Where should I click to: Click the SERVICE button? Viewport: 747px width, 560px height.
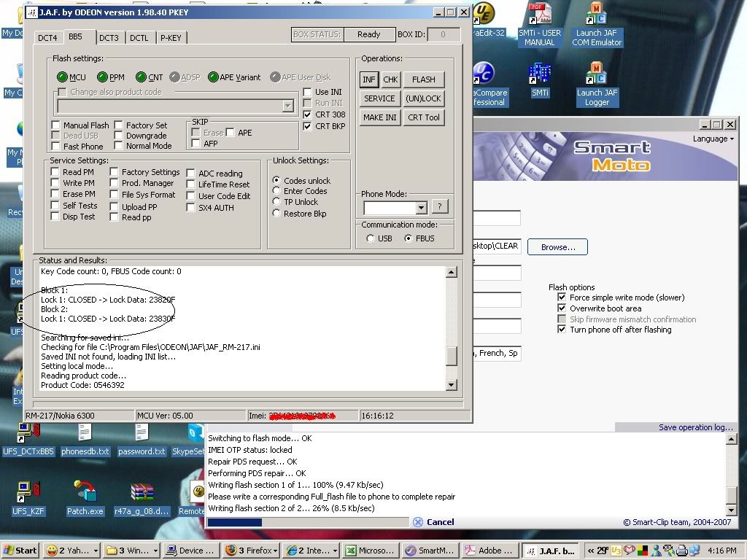click(379, 98)
